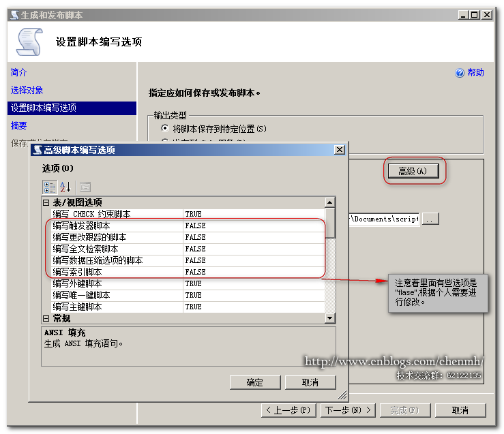
Task: Open the 选择对象 step in sidebar
Action: click(27, 90)
